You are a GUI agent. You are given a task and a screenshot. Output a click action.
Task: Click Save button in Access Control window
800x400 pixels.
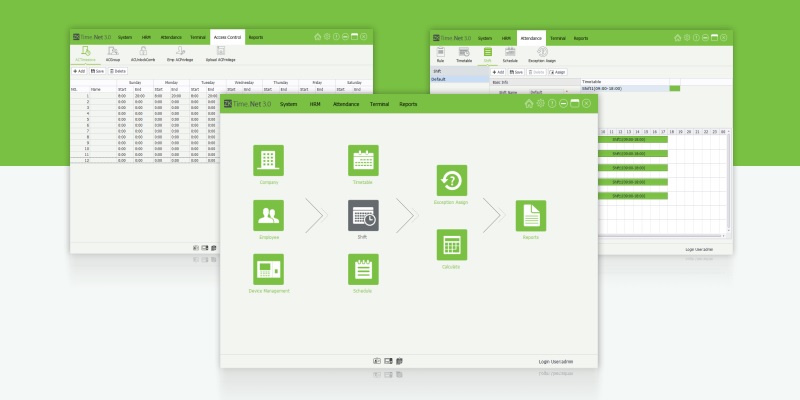pos(97,71)
